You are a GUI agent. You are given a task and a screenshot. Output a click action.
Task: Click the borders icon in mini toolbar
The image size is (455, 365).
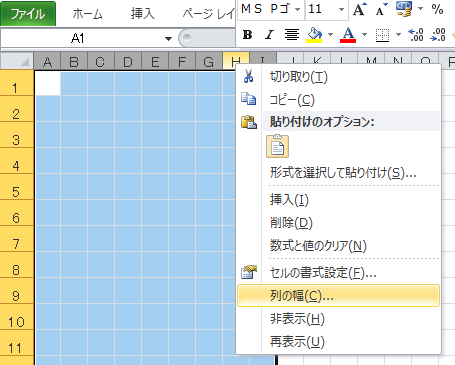(382, 35)
